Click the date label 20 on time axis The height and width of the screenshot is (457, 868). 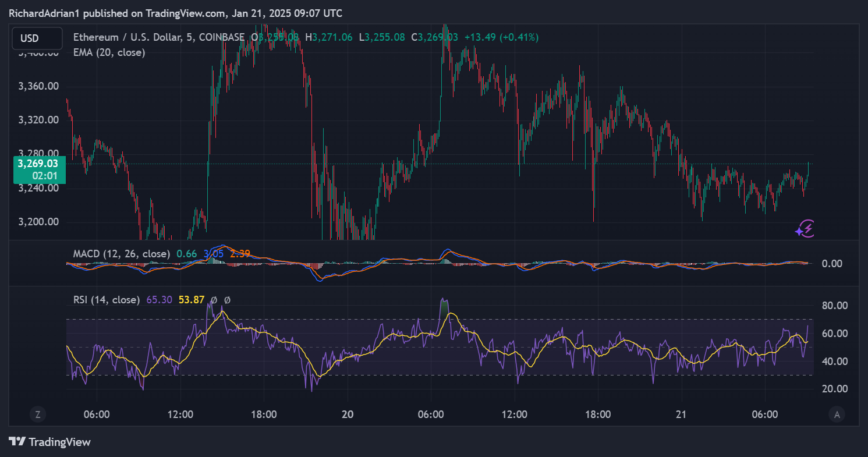click(x=348, y=415)
